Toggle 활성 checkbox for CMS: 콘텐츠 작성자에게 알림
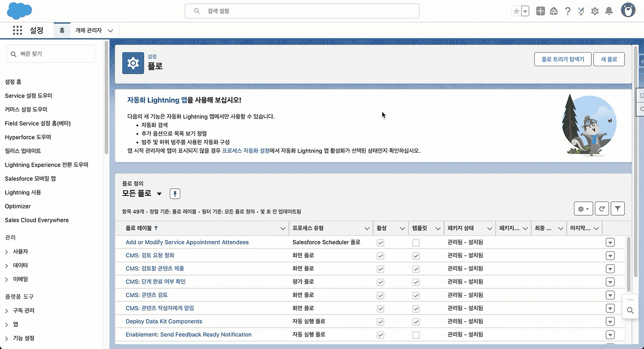Image resolution: width=644 pixels, height=349 pixels. [x=380, y=309]
